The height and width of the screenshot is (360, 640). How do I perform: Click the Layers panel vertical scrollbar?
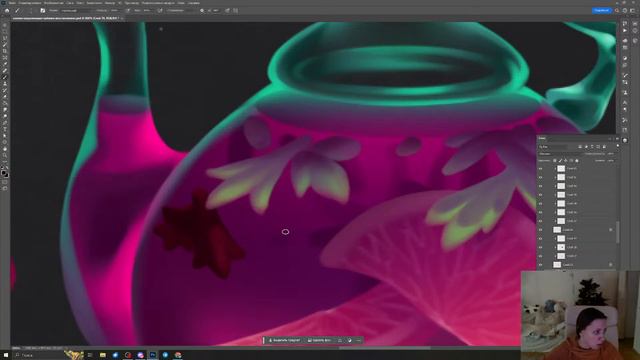tap(617, 232)
